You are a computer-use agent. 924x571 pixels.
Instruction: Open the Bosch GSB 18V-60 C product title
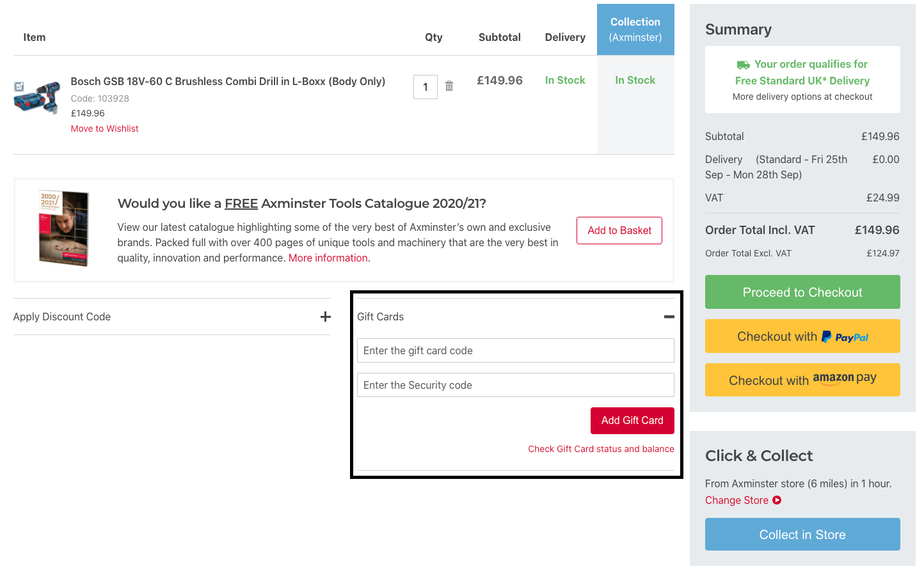[228, 82]
